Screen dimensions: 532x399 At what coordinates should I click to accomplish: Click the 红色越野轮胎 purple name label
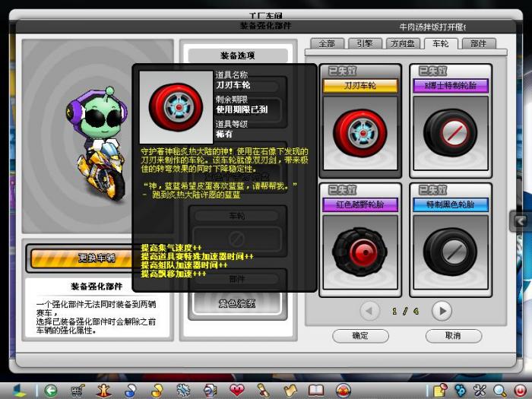(360, 205)
